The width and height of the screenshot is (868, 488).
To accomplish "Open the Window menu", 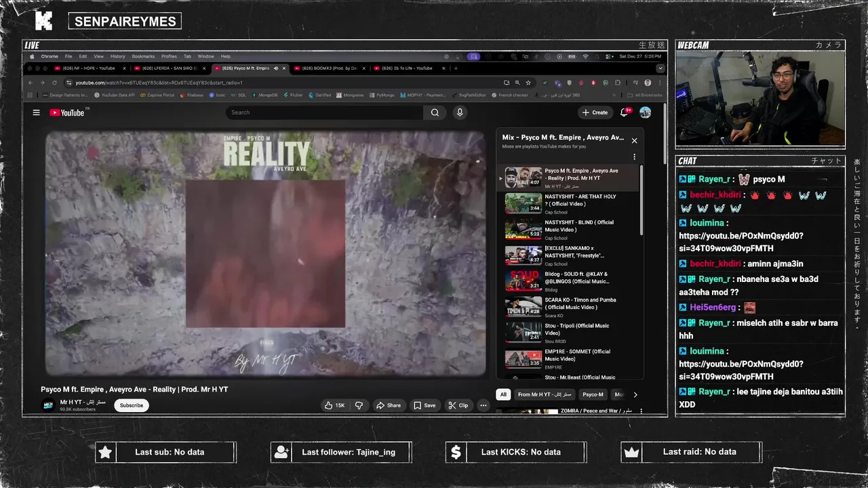I will point(205,56).
